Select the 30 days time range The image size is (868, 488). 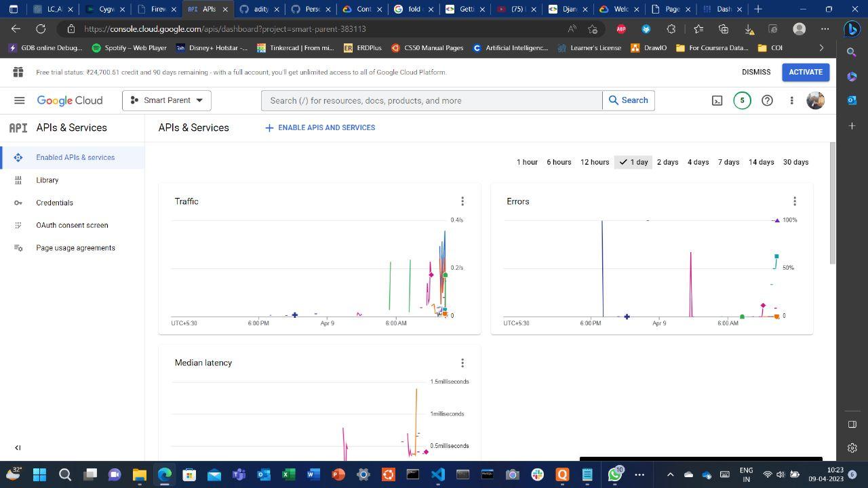tap(795, 162)
